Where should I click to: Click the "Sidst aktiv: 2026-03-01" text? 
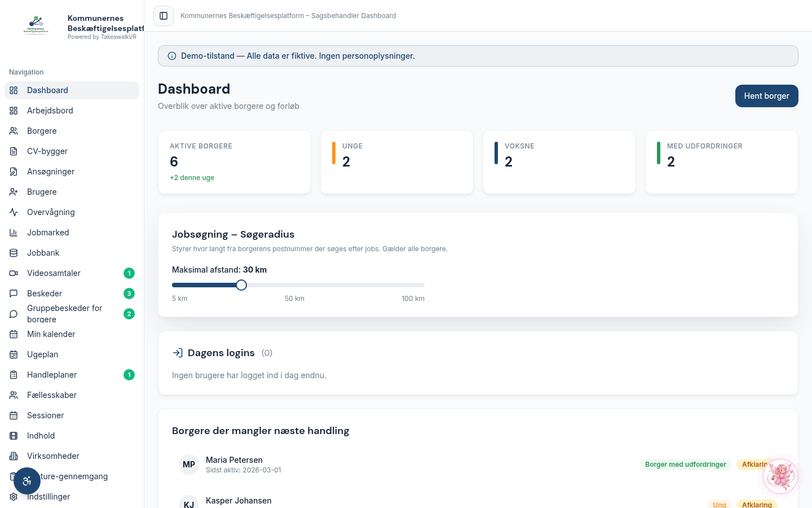(244, 470)
